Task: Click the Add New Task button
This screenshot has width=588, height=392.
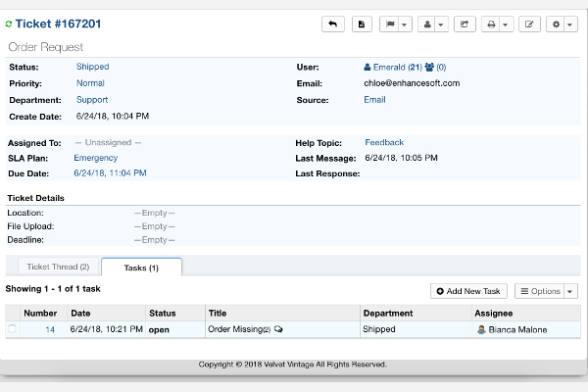Action: (x=468, y=291)
